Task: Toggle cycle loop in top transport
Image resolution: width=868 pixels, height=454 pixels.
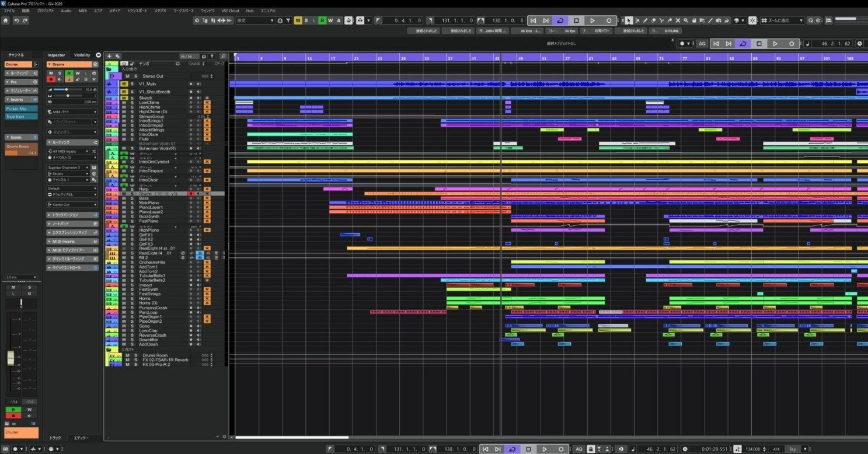Action: tap(560, 20)
